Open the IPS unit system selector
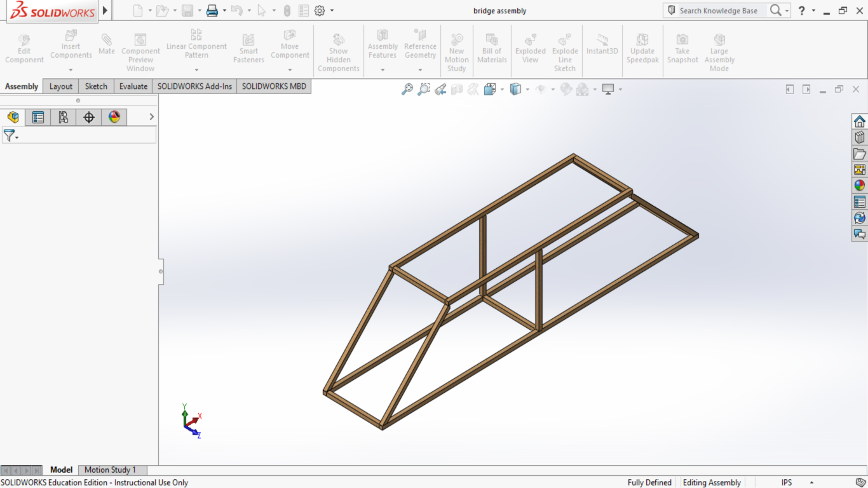Image resolution: width=868 pixels, height=488 pixels. (x=787, y=483)
